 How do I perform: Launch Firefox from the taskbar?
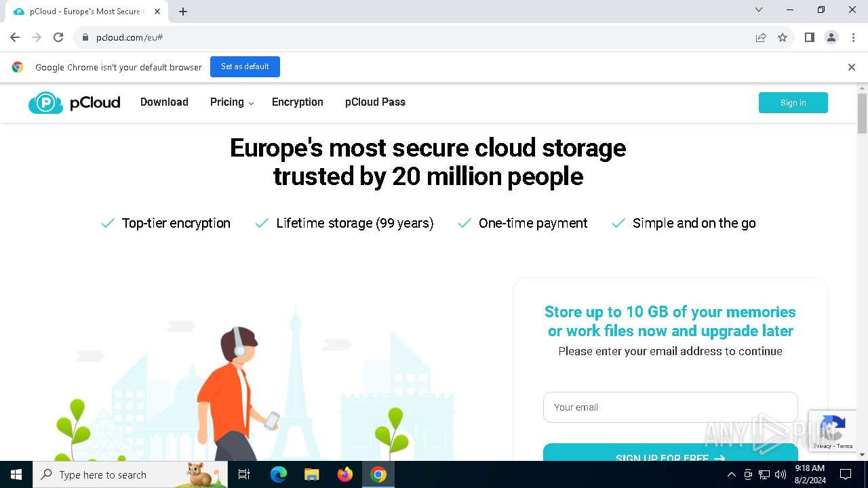345,474
